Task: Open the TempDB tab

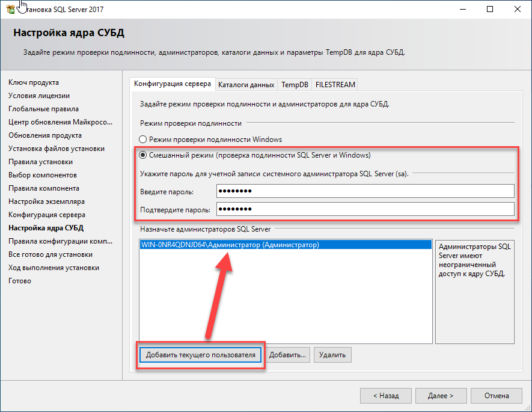Action: pos(295,85)
